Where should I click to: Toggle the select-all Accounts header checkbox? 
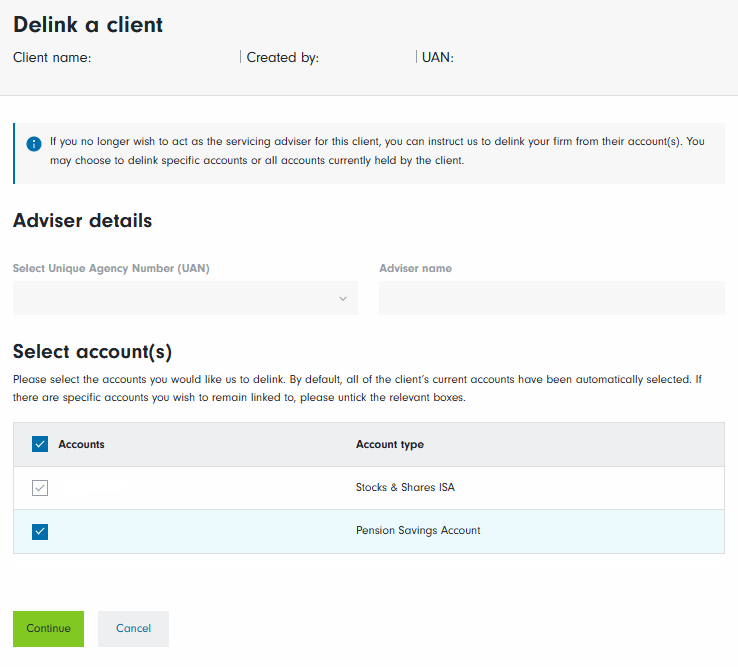tap(40, 444)
